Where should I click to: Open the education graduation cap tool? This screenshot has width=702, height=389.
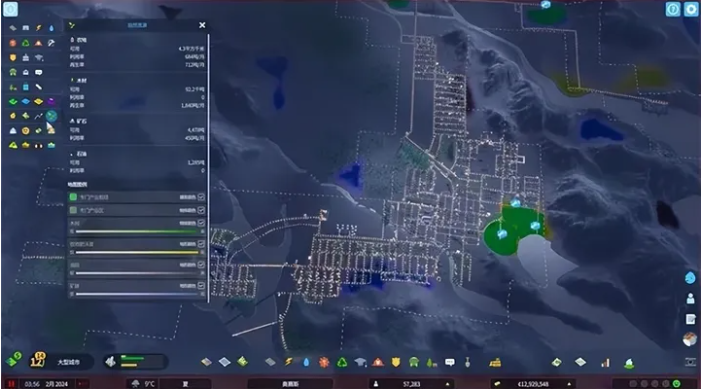360,362
